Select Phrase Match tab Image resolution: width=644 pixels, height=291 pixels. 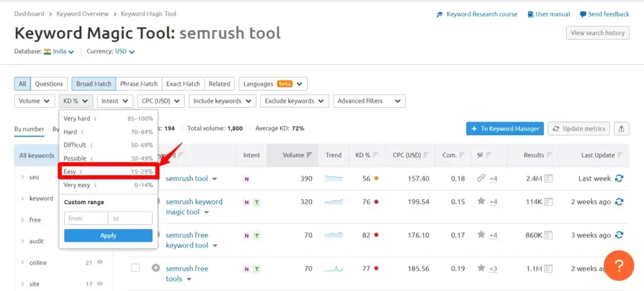pos(139,84)
